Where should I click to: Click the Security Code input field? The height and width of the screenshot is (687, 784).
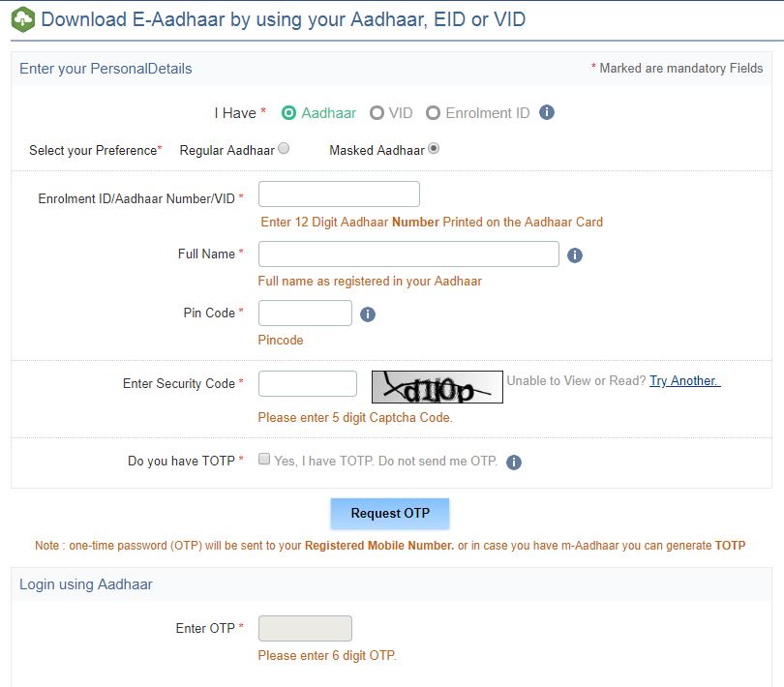[307, 383]
